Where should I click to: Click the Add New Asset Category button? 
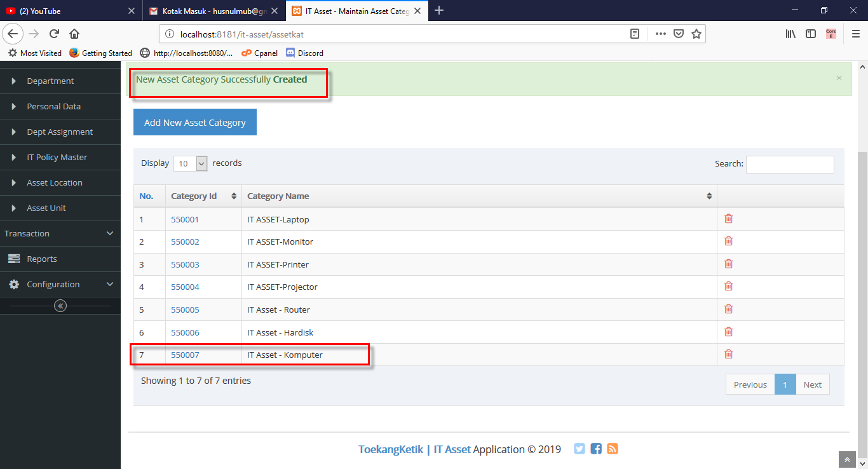(194, 121)
